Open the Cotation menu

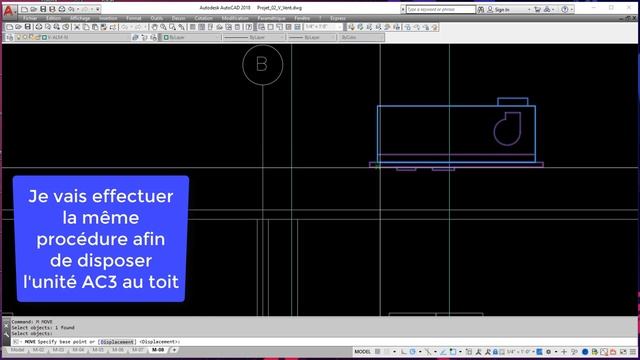tap(203, 18)
